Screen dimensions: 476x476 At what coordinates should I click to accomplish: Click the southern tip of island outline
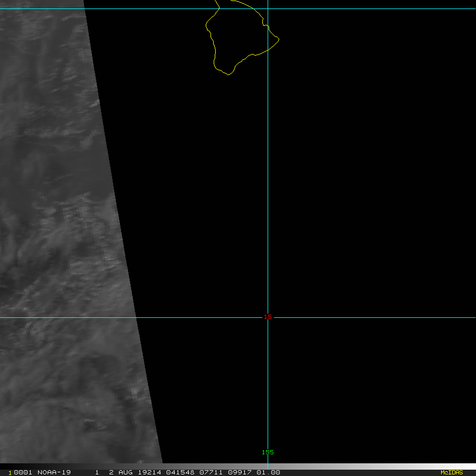(x=228, y=75)
